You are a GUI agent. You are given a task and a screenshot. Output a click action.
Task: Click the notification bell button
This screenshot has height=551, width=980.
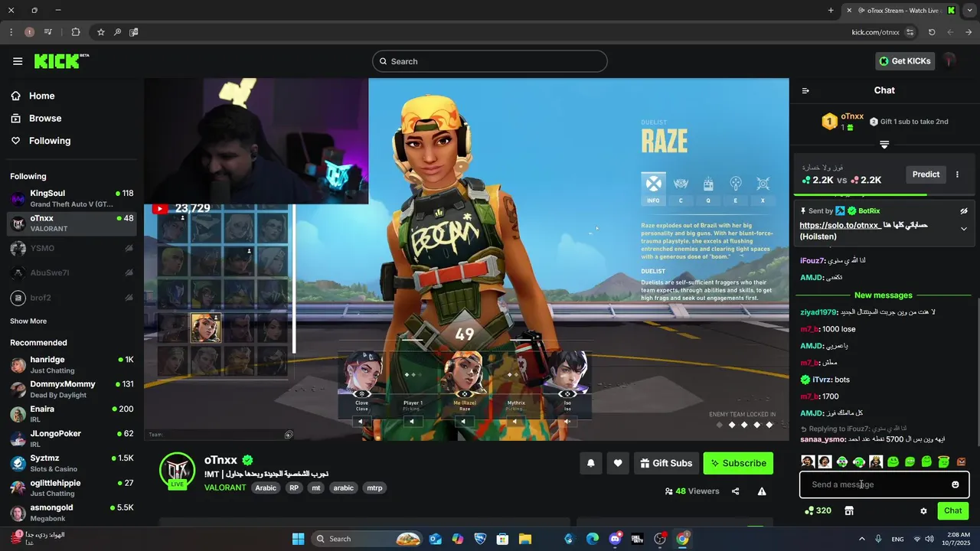pos(590,463)
